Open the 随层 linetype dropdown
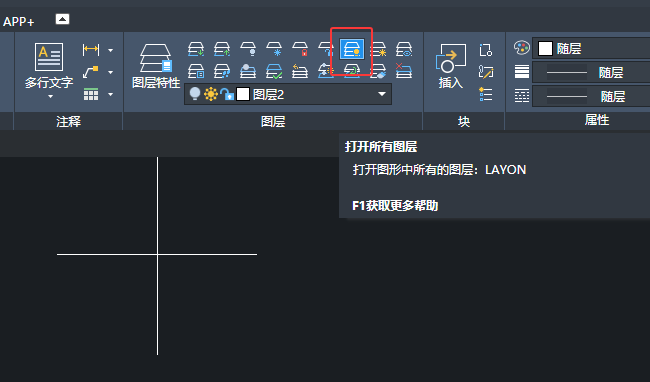Screen dimensions: 650x382 [591, 96]
